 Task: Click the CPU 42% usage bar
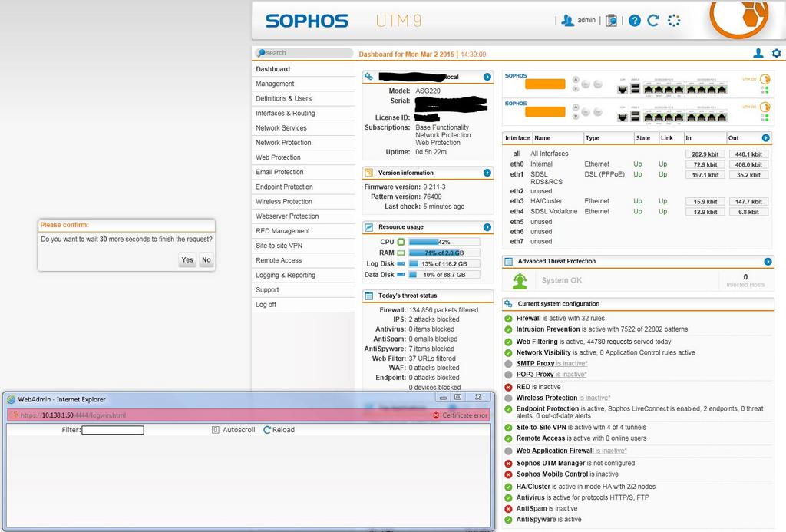(444, 242)
